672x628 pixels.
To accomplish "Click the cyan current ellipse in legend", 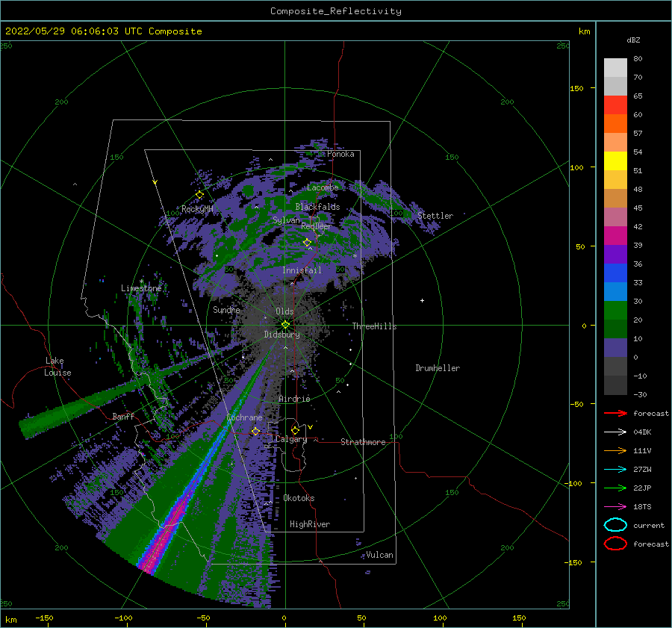I will pyautogui.click(x=615, y=525).
